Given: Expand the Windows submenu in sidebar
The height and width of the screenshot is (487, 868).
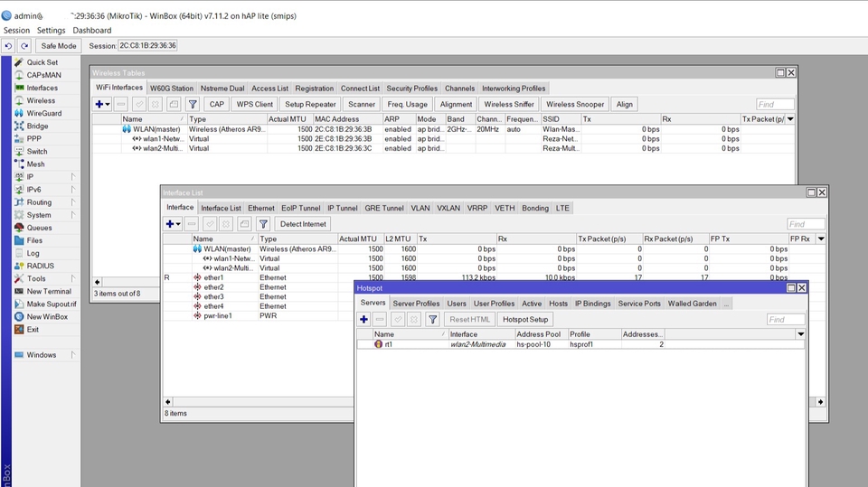Looking at the screenshot, I should pyautogui.click(x=72, y=355).
